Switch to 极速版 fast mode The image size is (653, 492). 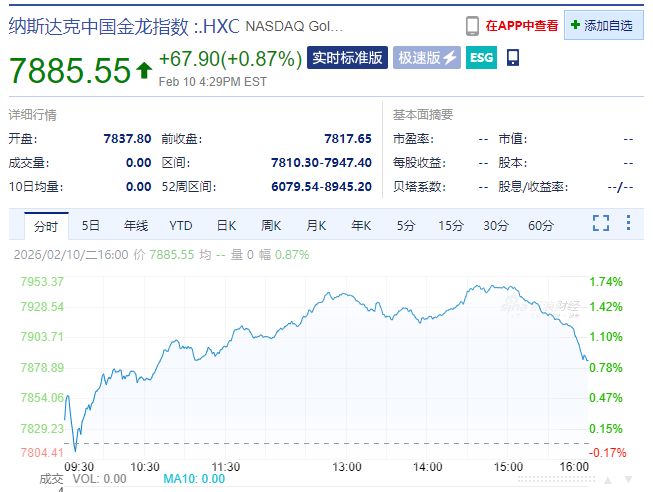pyautogui.click(x=426, y=58)
